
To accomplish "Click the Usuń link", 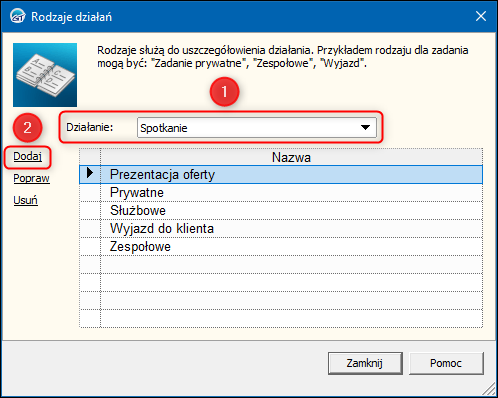I will pos(25,200).
